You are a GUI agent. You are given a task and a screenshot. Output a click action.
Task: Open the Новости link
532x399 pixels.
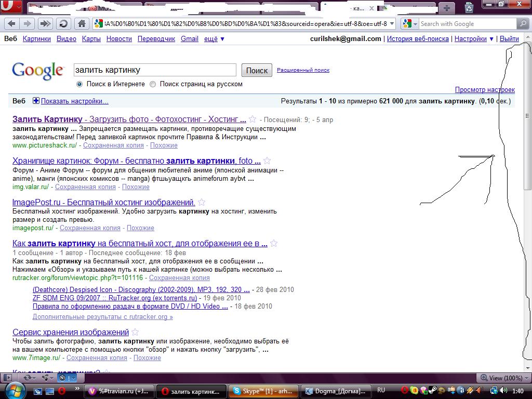[x=119, y=38]
